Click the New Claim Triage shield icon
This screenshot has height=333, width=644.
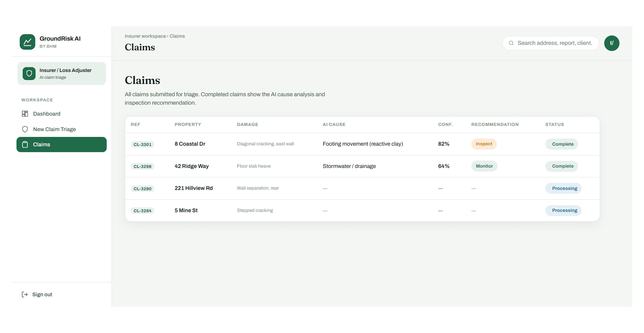tap(25, 129)
